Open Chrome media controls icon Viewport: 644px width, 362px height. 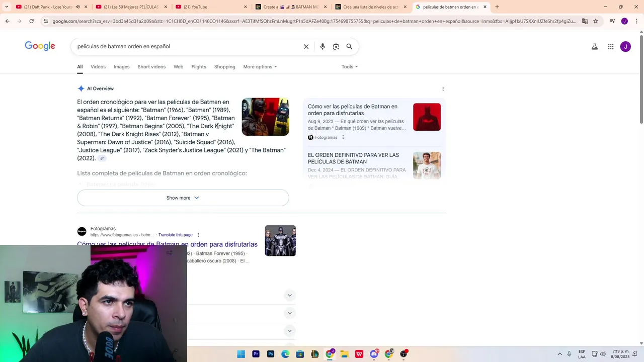[612, 21]
